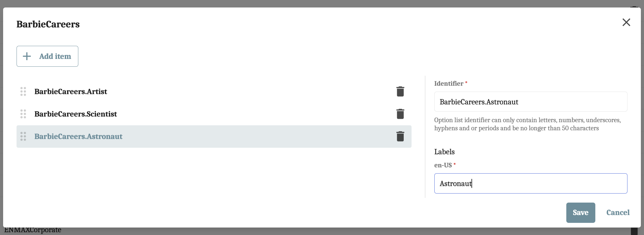Click inside the Identifier field
Viewport: 644px width, 235px height.
[x=530, y=101]
